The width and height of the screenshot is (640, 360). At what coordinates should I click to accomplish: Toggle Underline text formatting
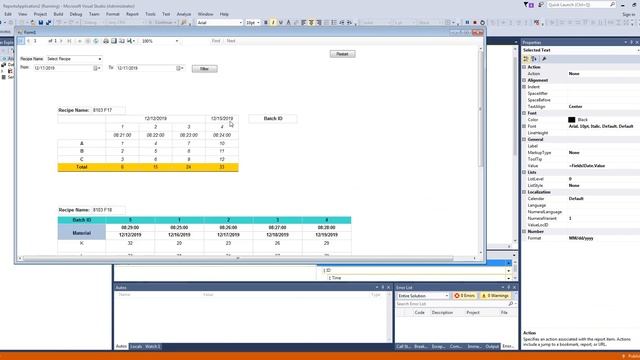[280, 22]
